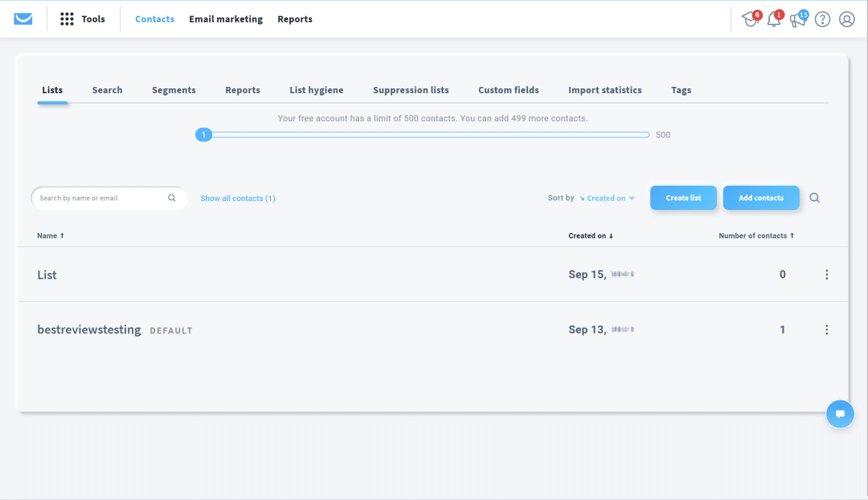Click the contact limit slider handle

pos(204,135)
